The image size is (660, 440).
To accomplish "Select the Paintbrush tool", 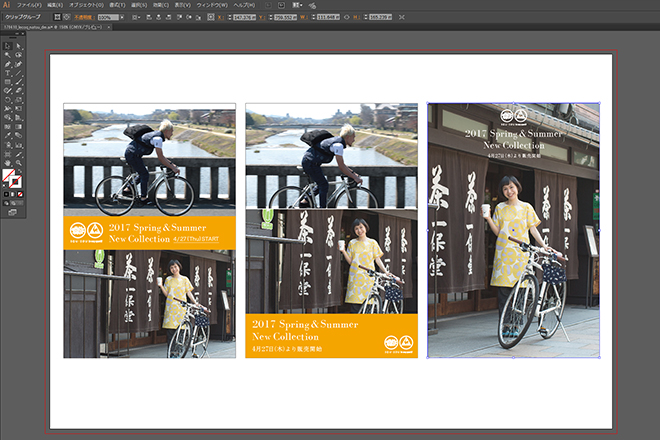I will [19, 82].
